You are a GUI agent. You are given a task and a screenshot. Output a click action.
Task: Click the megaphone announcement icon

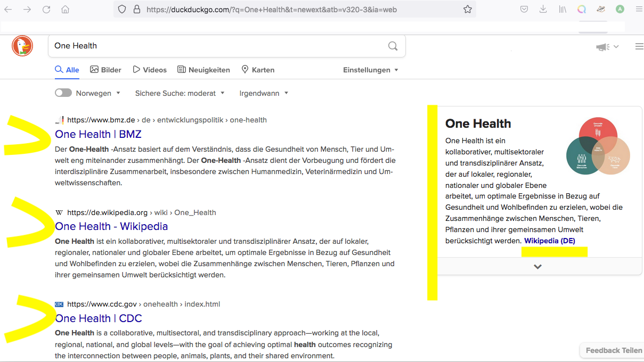[603, 47]
